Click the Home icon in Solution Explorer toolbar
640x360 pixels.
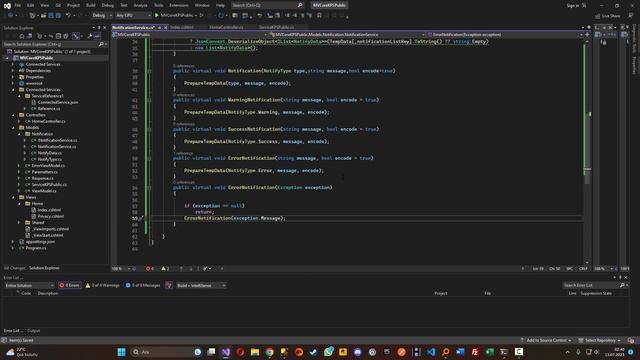[22, 36]
